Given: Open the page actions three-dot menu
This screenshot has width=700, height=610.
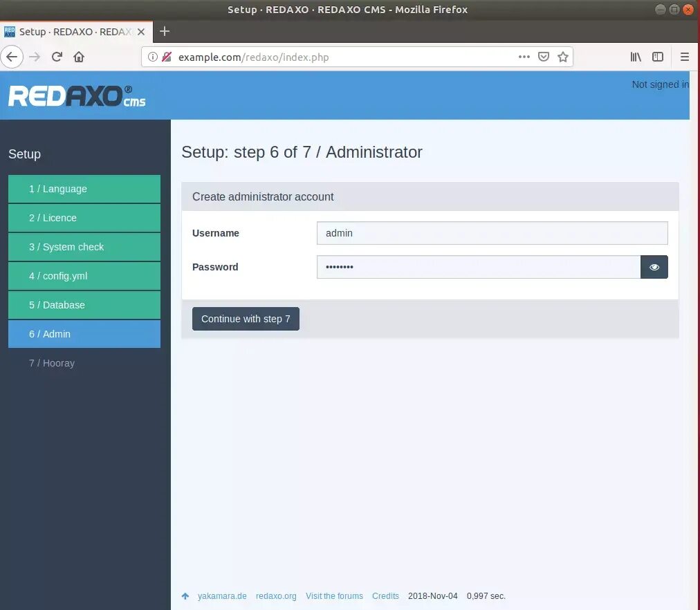Looking at the screenshot, I should (x=524, y=57).
